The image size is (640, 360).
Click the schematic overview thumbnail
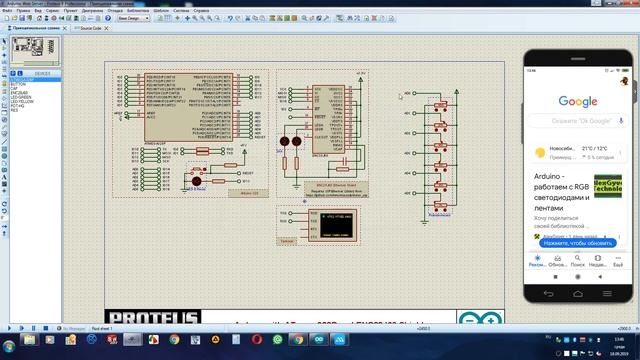pyautogui.click(x=35, y=51)
